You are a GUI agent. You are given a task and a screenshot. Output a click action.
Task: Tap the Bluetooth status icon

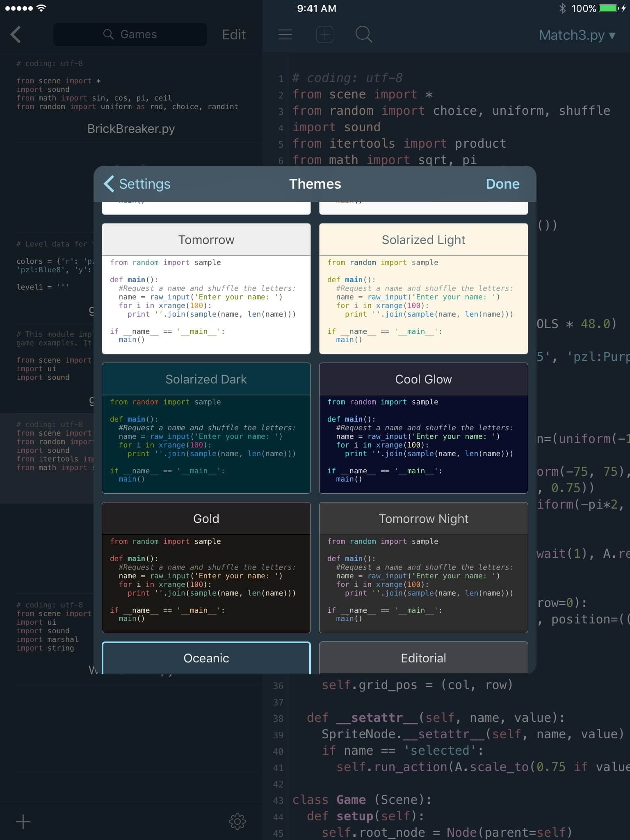coord(562,9)
